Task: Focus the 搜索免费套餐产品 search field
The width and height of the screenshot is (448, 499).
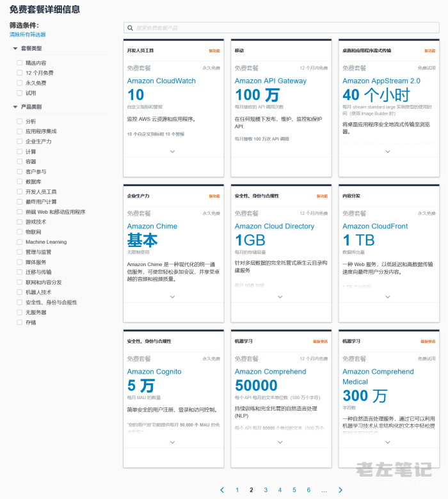Action: coord(282,28)
